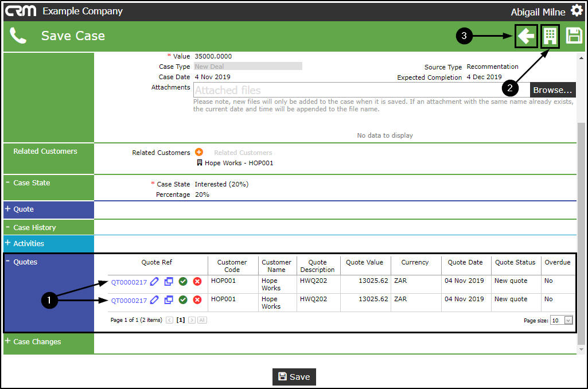588x389 pixels.
Task: Click red reject icon on first quote row
Action: point(197,282)
